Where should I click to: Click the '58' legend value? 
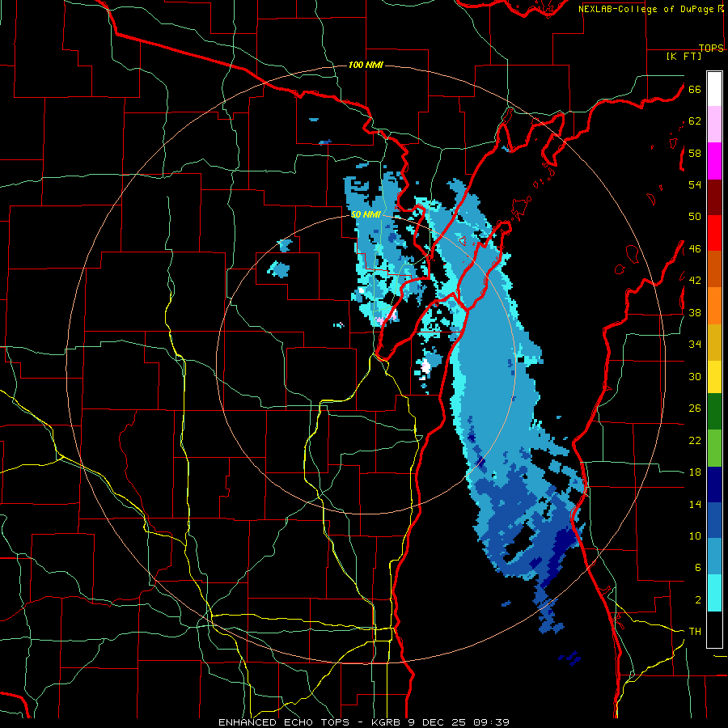click(695, 153)
